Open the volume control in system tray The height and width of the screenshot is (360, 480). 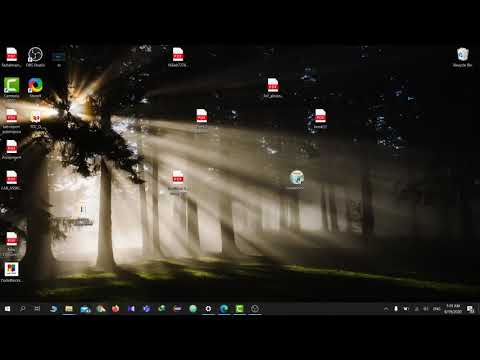point(426,309)
